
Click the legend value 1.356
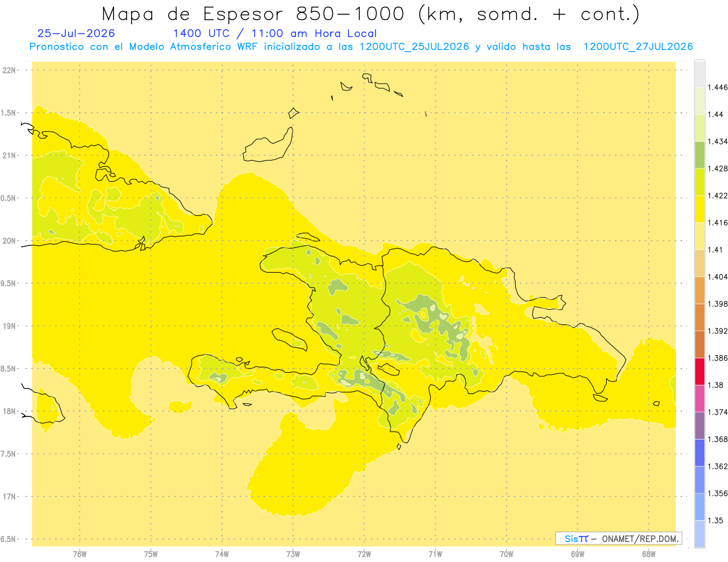(x=718, y=493)
